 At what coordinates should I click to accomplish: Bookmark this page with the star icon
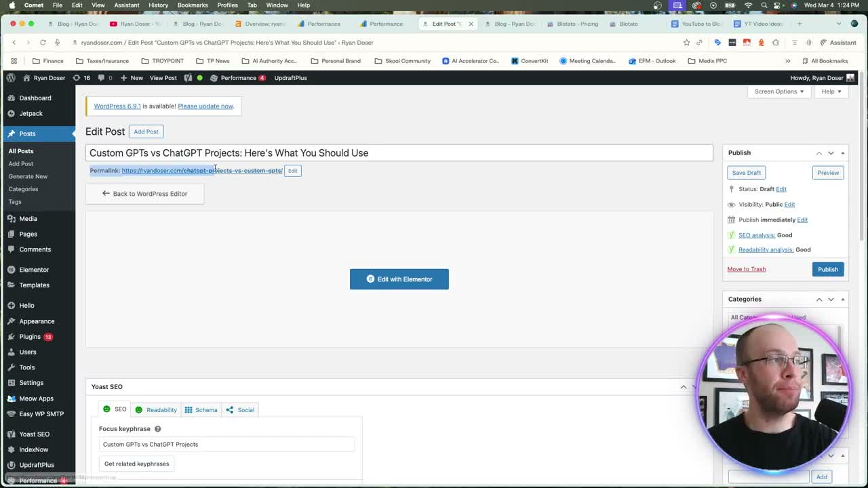[686, 43]
